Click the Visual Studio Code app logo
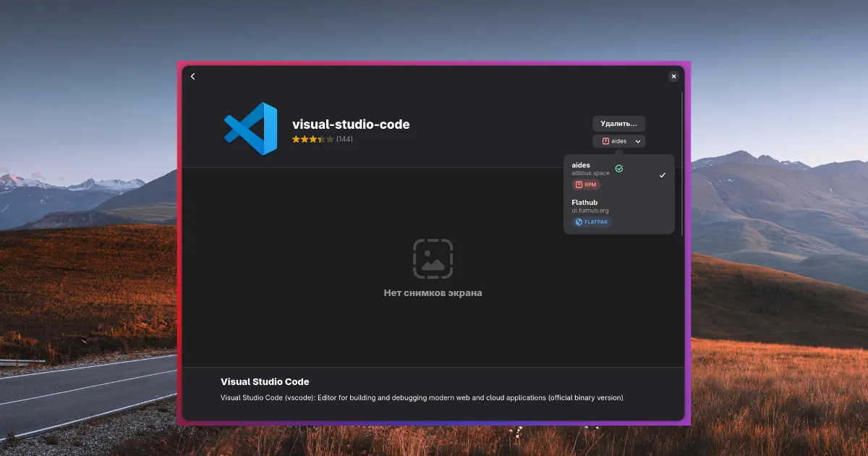 pyautogui.click(x=250, y=129)
